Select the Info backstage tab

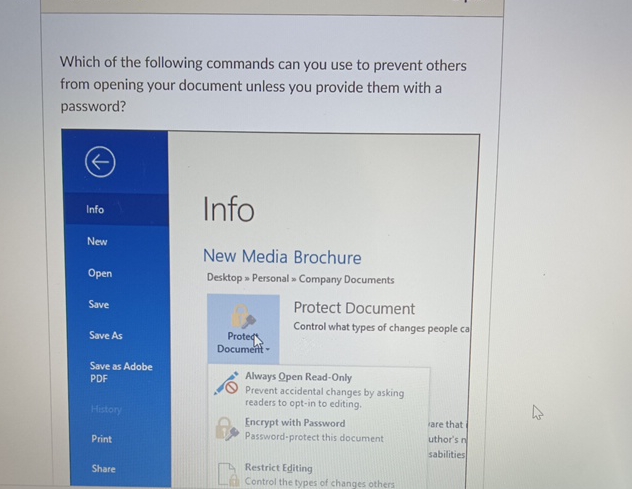coord(116,209)
